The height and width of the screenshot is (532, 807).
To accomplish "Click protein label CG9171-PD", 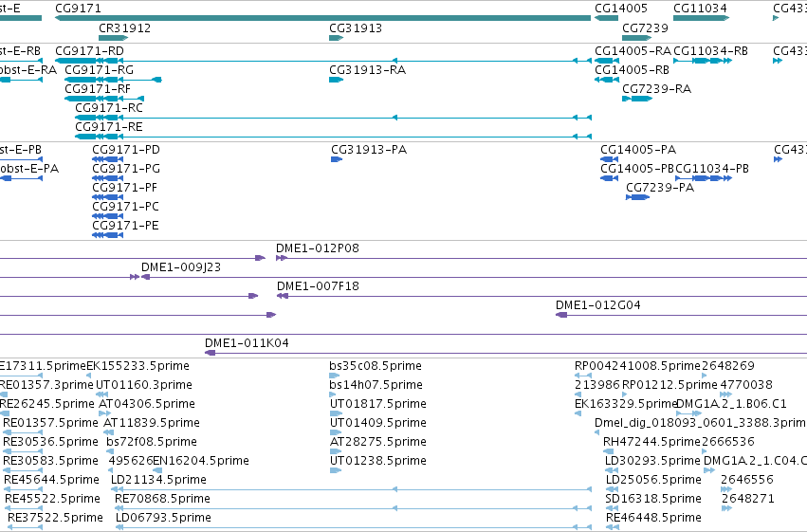I will tap(126, 150).
